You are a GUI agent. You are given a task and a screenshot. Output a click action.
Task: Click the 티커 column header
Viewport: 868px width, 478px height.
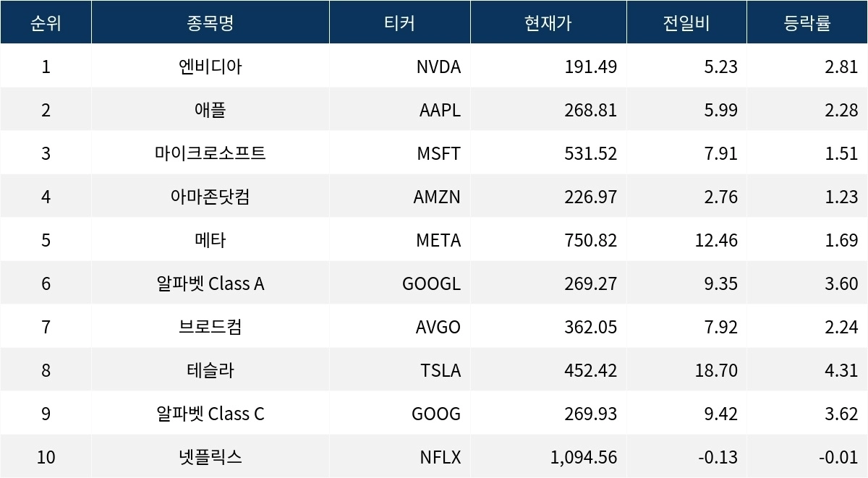click(x=399, y=22)
